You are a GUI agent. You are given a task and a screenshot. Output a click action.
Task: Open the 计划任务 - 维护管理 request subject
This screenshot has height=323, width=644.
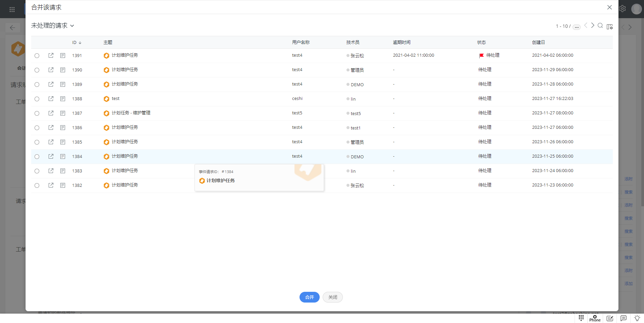click(131, 113)
